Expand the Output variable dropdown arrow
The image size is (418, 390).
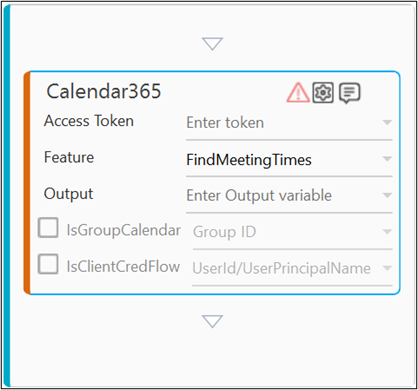[x=387, y=195]
